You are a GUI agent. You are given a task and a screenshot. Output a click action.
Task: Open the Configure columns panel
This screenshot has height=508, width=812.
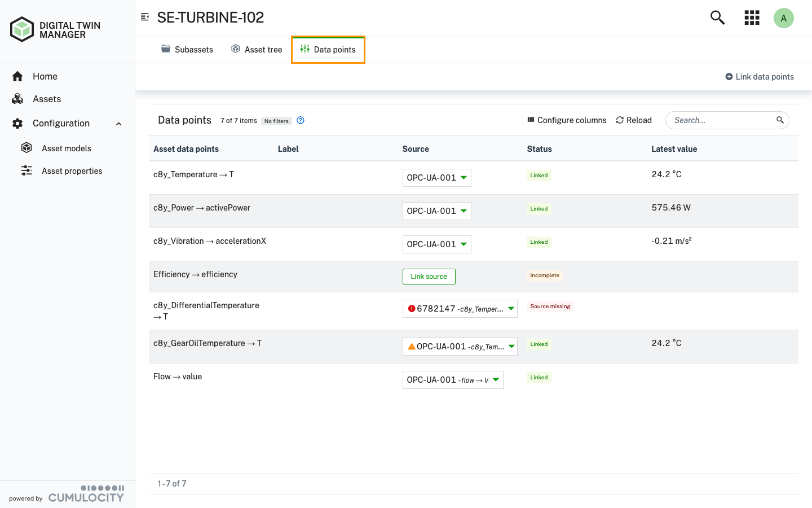tap(566, 120)
